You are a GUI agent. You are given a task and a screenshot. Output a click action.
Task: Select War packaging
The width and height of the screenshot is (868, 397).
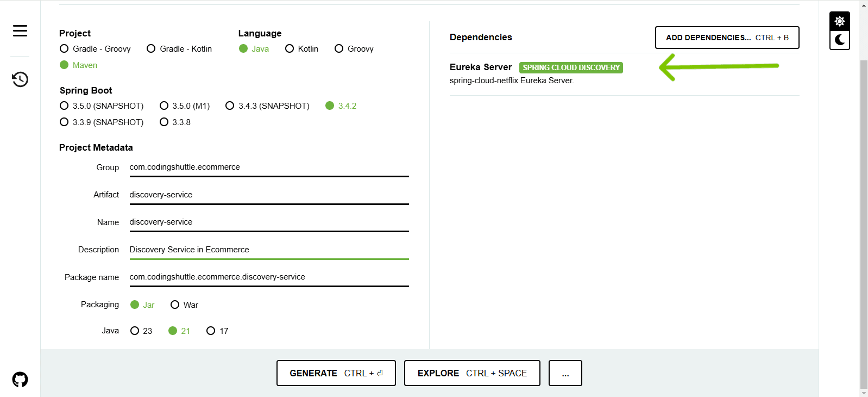tap(184, 305)
